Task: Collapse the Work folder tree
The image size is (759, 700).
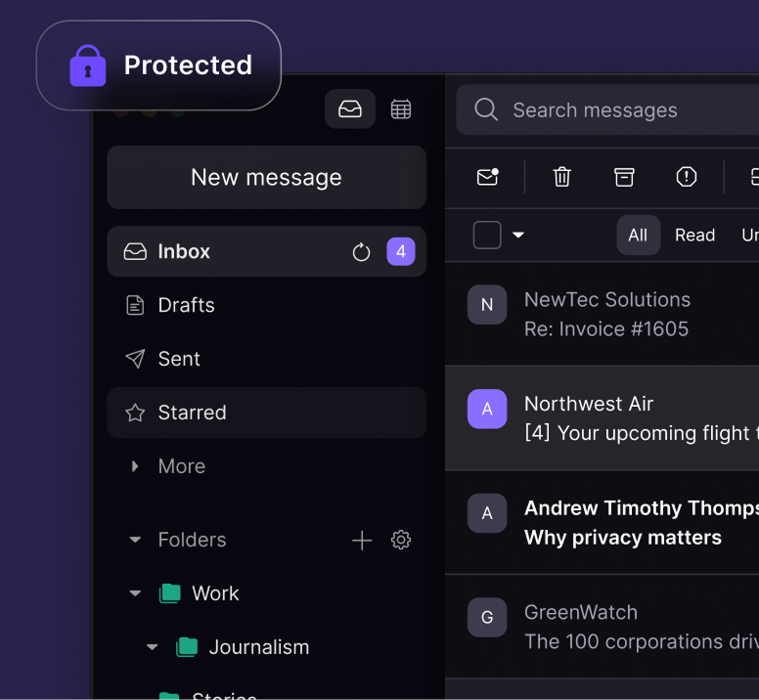Action: [136, 593]
